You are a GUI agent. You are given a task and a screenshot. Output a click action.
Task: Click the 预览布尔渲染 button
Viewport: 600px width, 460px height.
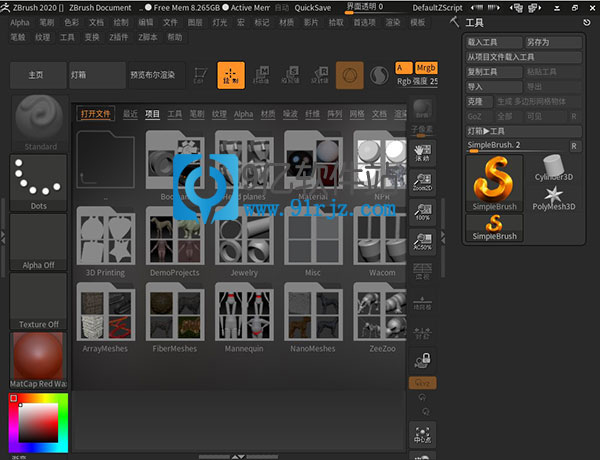[x=156, y=75]
